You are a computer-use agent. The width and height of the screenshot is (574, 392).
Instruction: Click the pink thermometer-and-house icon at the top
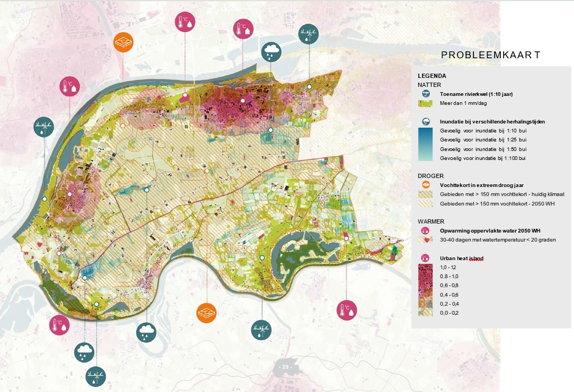point(243,29)
